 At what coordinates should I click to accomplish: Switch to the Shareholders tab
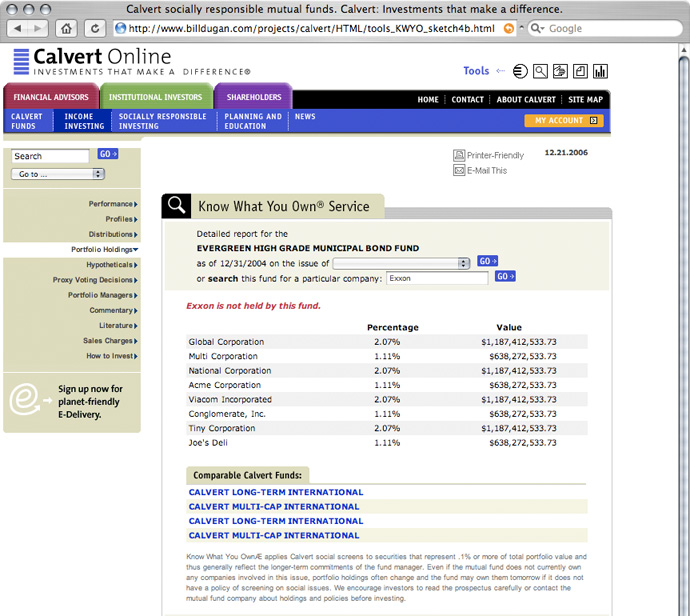coord(254,97)
